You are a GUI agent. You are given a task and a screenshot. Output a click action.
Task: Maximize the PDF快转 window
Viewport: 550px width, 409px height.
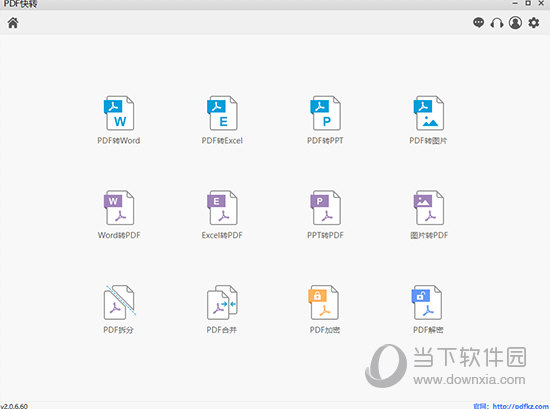click(528, 3)
